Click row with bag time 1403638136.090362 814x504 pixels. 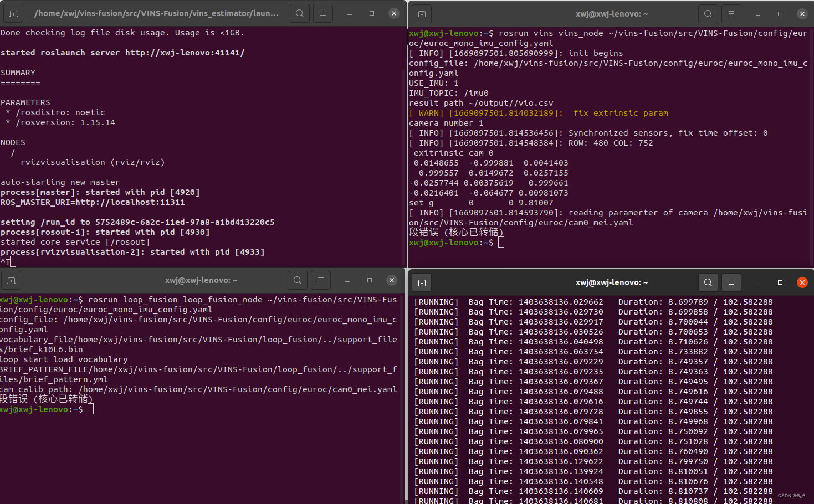tap(593, 451)
